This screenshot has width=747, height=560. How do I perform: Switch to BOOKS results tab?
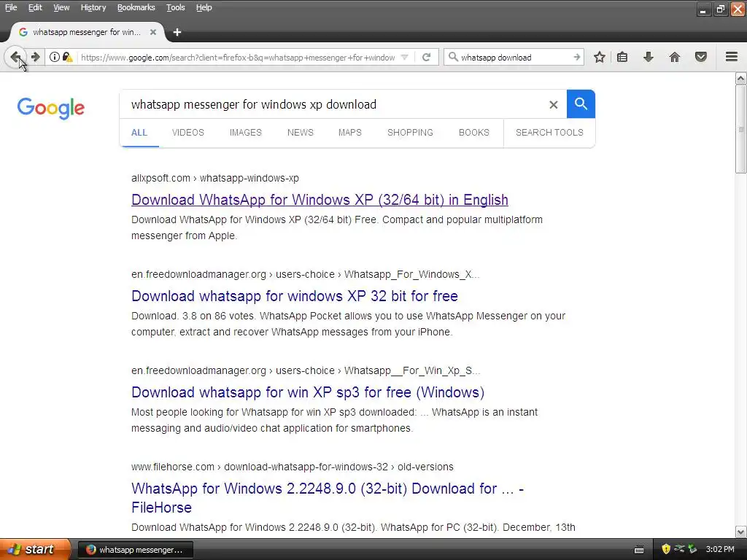click(x=473, y=133)
